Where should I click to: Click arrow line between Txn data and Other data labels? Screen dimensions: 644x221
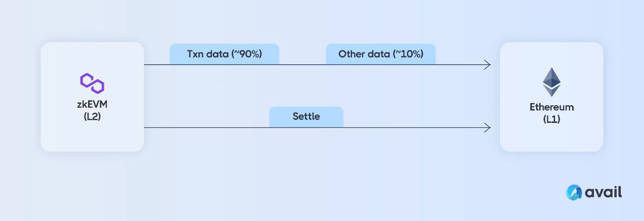coord(303,65)
